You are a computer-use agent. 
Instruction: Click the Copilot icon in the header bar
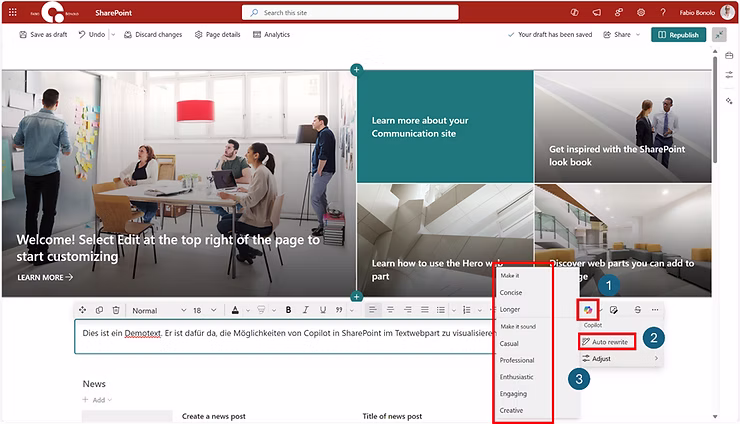574,13
